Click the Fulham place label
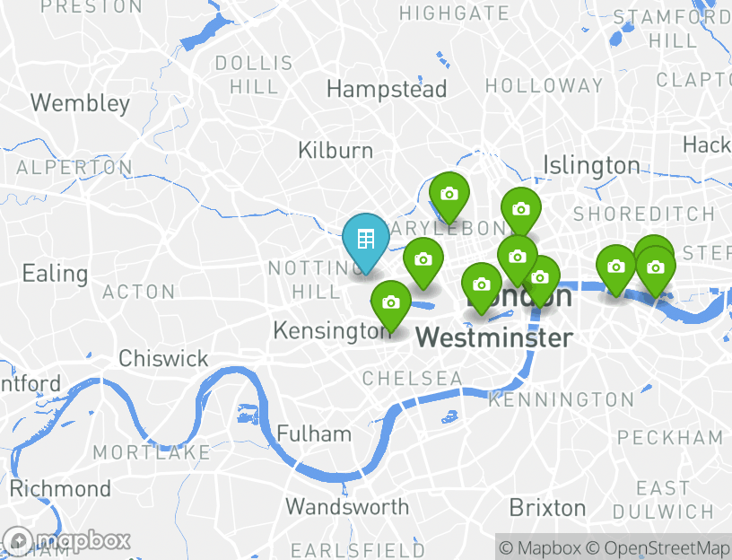The image size is (732, 560). (x=314, y=433)
